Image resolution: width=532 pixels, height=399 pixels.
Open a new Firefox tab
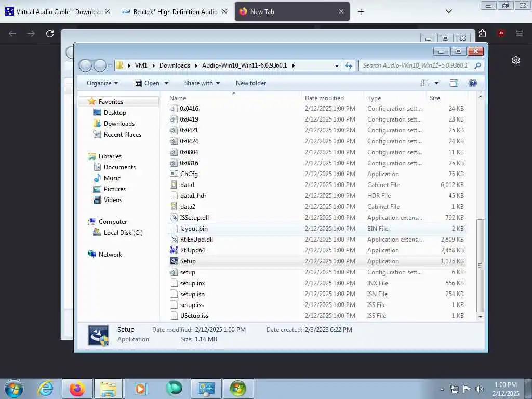tap(361, 12)
